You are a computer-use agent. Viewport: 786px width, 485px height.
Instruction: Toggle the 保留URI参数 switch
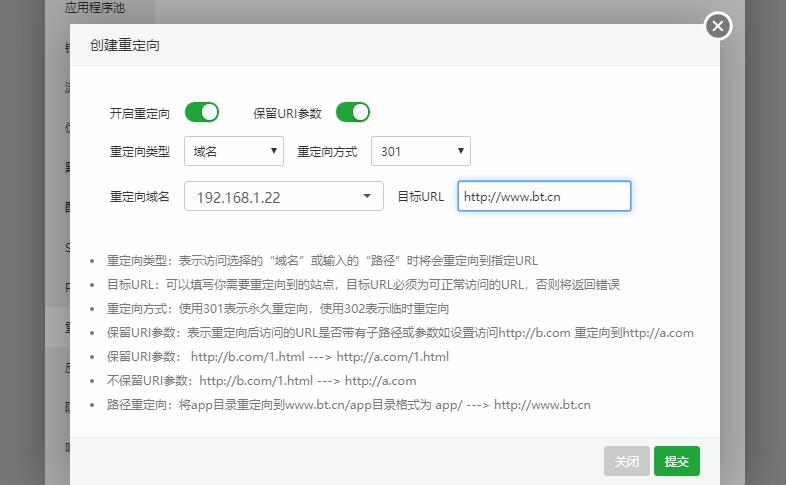pos(353,112)
